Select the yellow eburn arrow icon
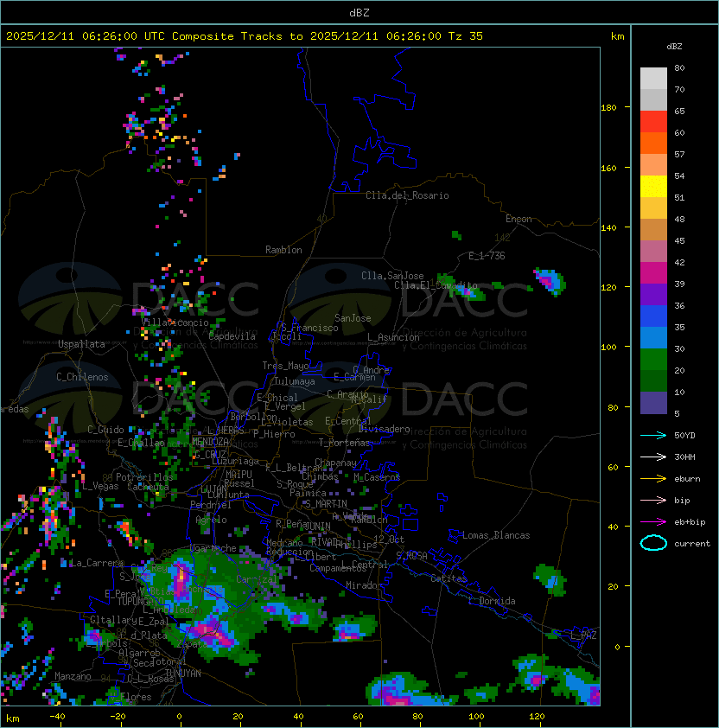This screenshot has height=728, width=719. tap(653, 479)
